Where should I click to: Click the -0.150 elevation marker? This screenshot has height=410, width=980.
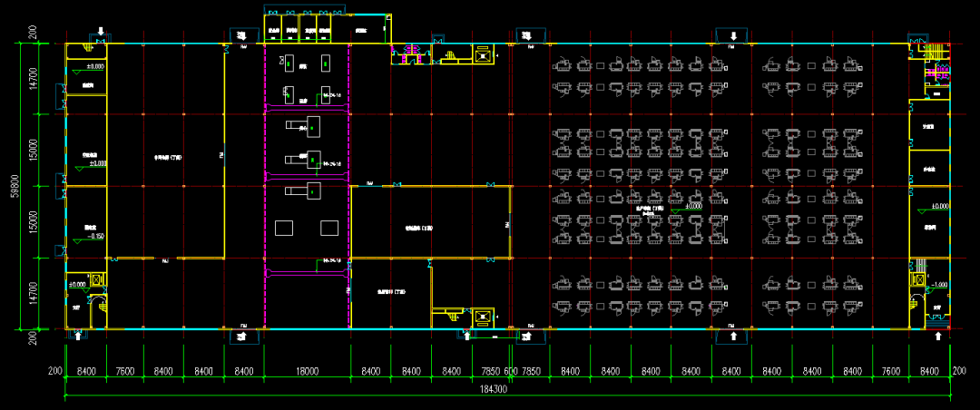point(93,236)
